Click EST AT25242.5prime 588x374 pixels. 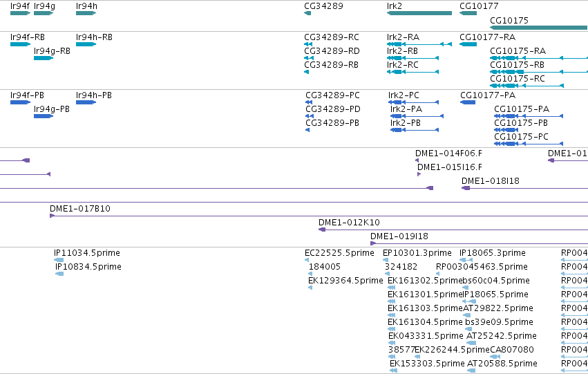click(x=502, y=337)
